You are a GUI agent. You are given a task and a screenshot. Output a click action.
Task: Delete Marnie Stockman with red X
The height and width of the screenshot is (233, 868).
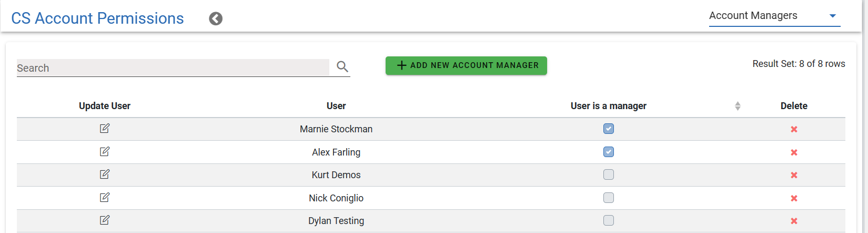[794, 129]
